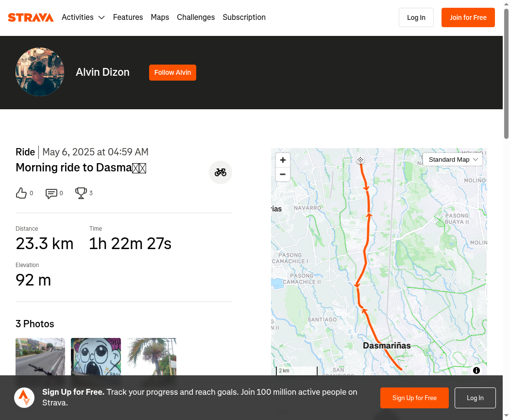The height and width of the screenshot is (420, 510).
Task: Zoom out on the map
Action: tap(283, 174)
